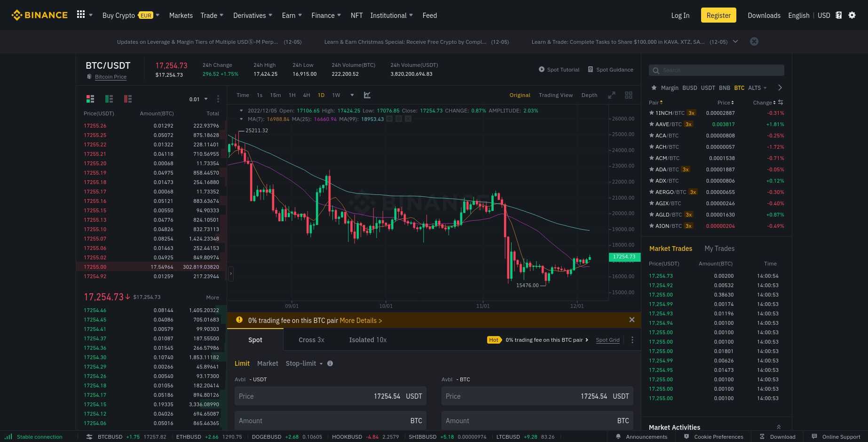
Task: Toggle favorite star for AION/BTC
Action: coord(651,226)
